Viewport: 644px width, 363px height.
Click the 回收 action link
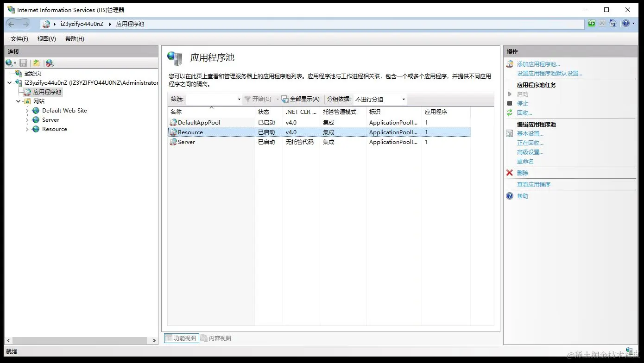click(524, 113)
